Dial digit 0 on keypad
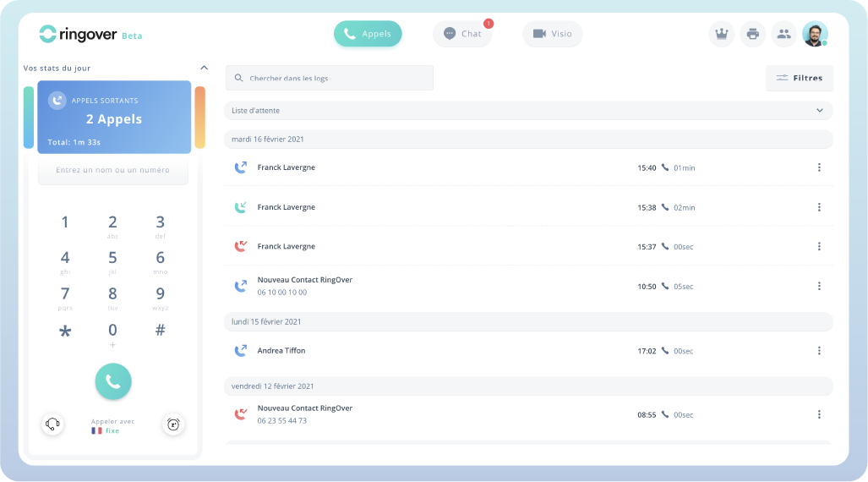868x482 pixels. [112, 334]
